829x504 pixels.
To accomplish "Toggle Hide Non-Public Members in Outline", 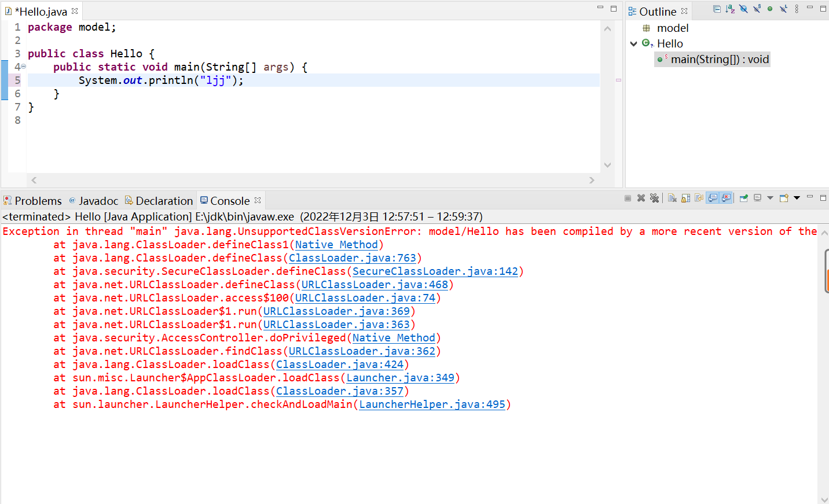I will click(770, 9).
